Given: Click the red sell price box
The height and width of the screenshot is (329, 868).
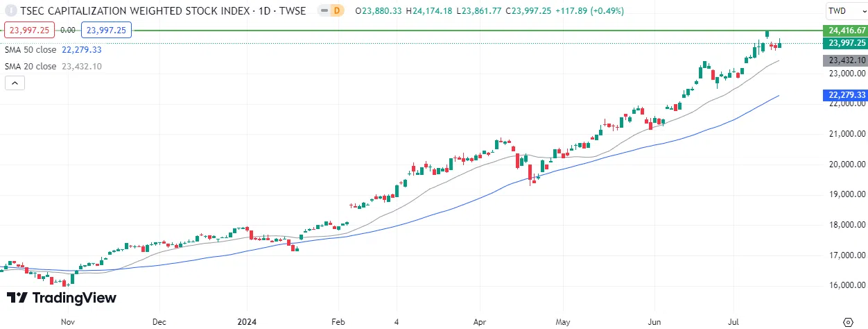Looking at the screenshot, I should [x=30, y=30].
